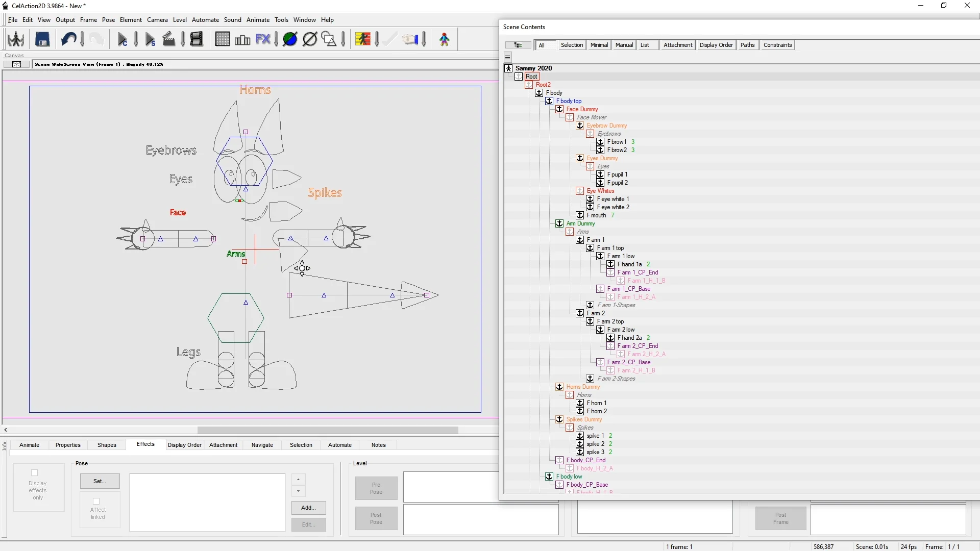The width and height of the screenshot is (980, 551).
Task: Collapse the Arm Dummy tree branch
Action: click(560, 223)
